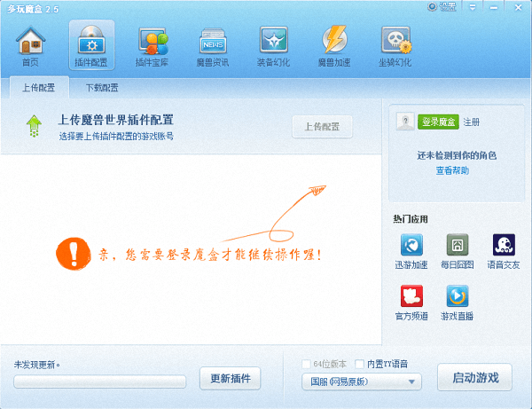Viewport: 532px width, 409px height.
Task: Toggle the 内置YY语音 checkbox
Action: (358, 364)
